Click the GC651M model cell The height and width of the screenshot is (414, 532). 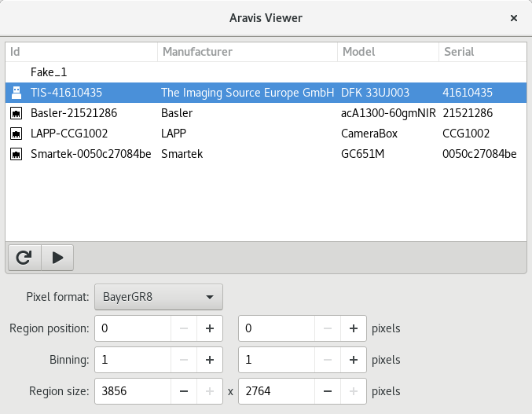[x=363, y=154]
